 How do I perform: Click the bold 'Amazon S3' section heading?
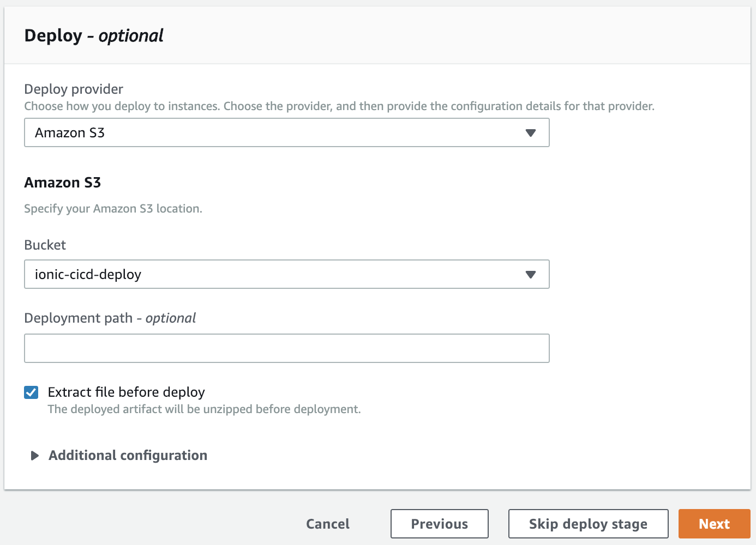(62, 183)
